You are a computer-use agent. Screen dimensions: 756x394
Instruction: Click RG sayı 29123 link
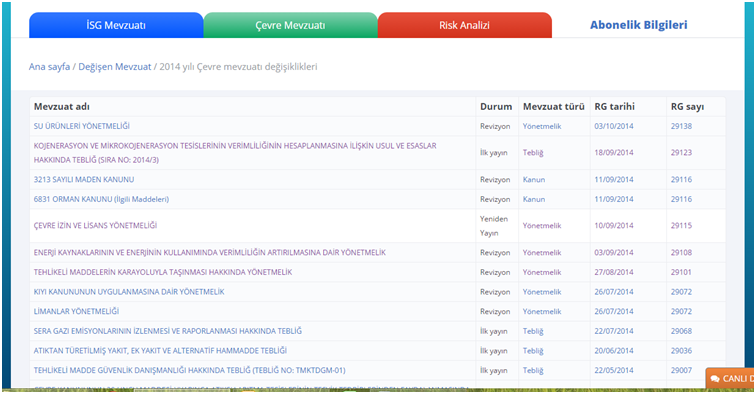pyautogui.click(x=681, y=152)
